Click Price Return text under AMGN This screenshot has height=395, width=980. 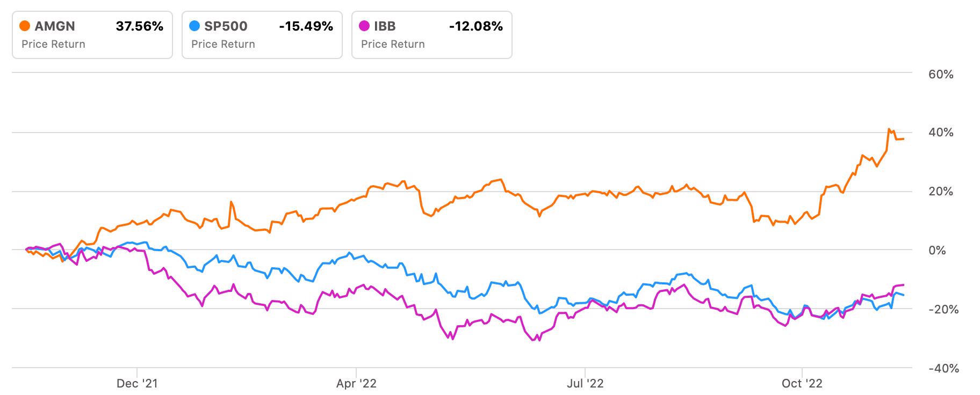[x=53, y=44]
